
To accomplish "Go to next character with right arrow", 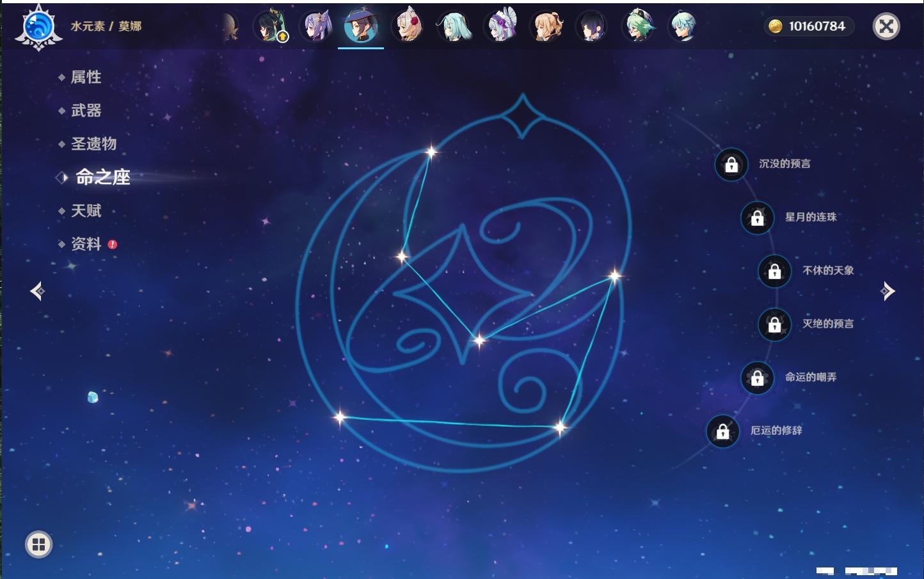I will 888,291.
